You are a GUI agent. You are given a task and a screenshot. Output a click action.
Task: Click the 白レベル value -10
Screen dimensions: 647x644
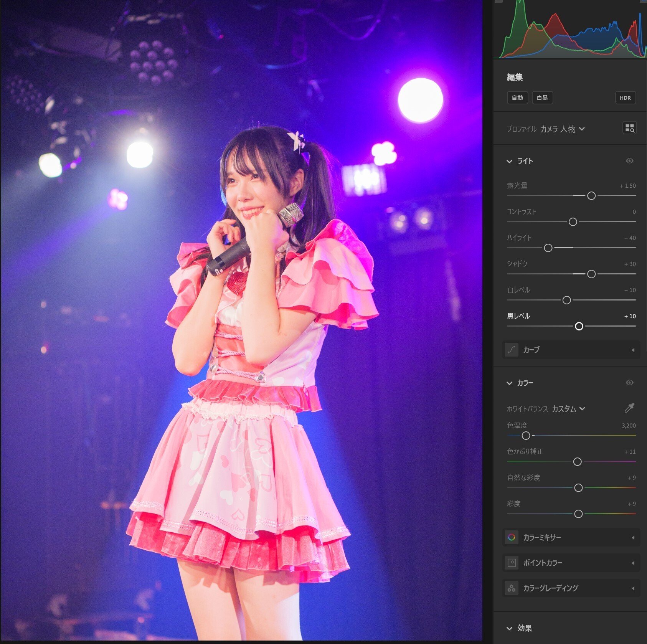(x=630, y=290)
